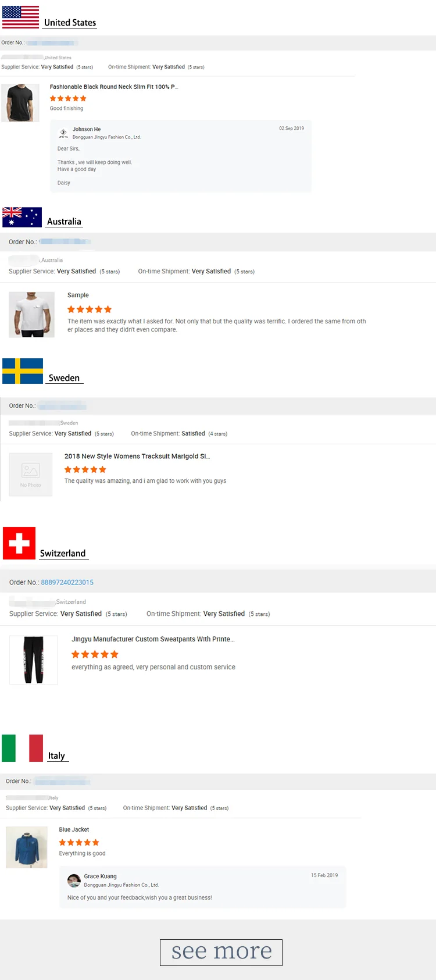The width and height of the screenshot is (436, 980).
Task: Click the Switzerland flag icon
Action: (x=19, y=543)
